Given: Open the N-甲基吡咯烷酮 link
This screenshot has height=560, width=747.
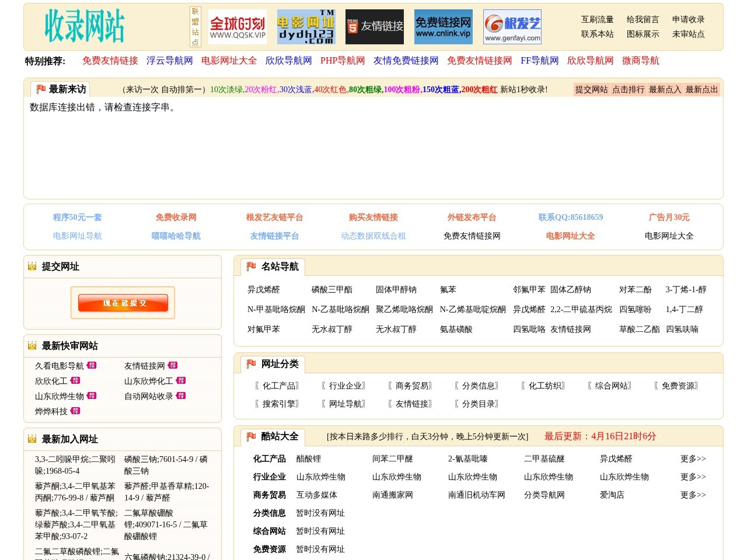Looking at the screenshot, I should click(x=276, y=309).
